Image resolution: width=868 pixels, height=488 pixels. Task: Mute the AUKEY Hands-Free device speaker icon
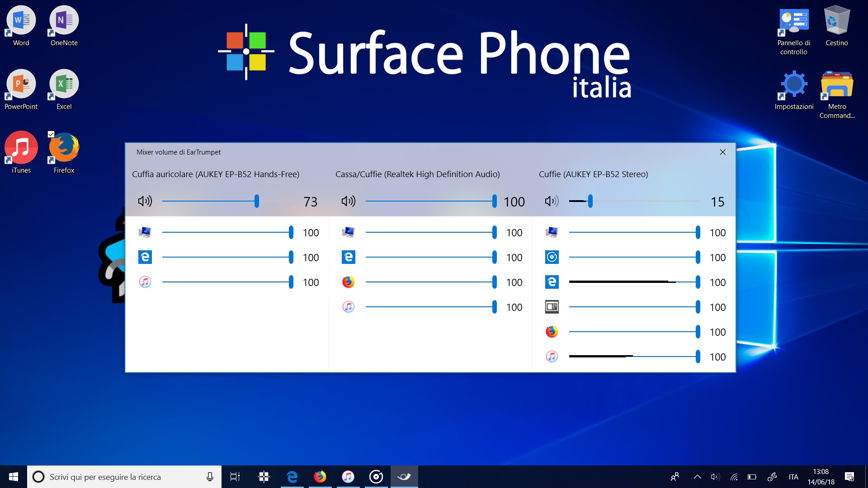[145, 201]
